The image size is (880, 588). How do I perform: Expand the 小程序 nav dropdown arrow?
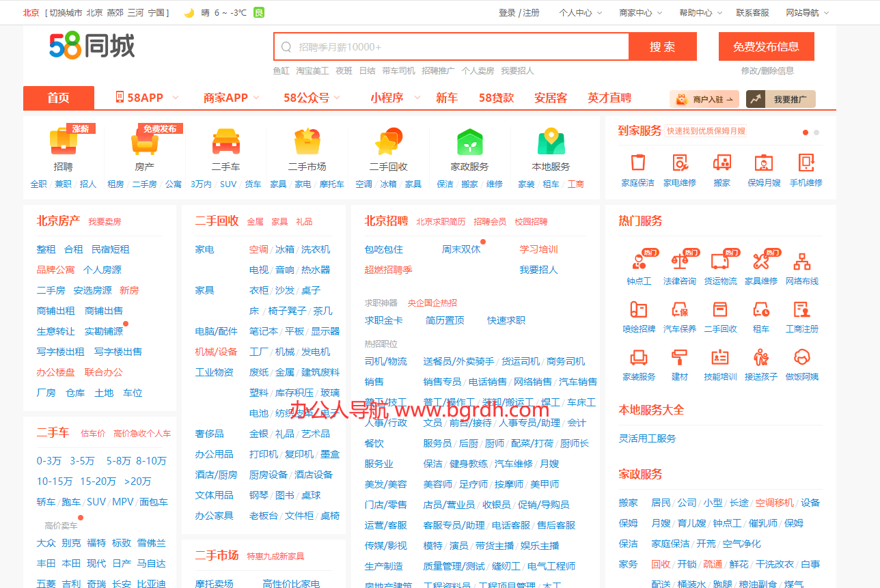coord(417,98)
